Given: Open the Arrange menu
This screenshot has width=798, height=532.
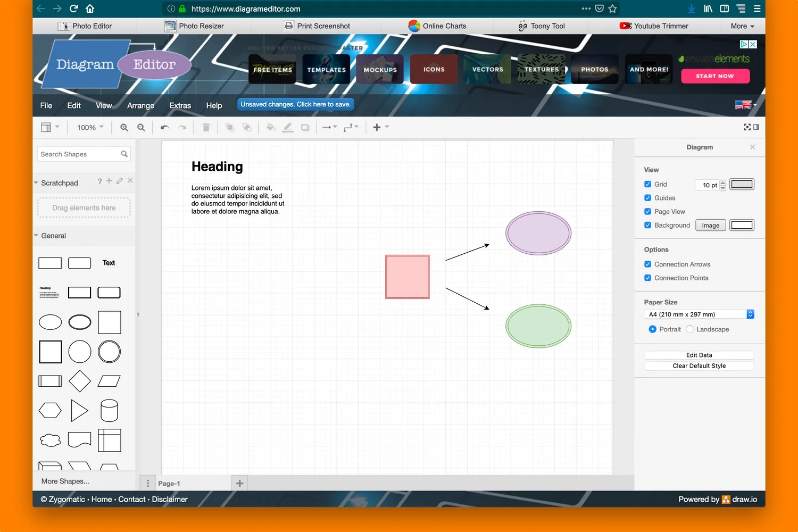Looking at the screenshot, I should coord(140,105).
